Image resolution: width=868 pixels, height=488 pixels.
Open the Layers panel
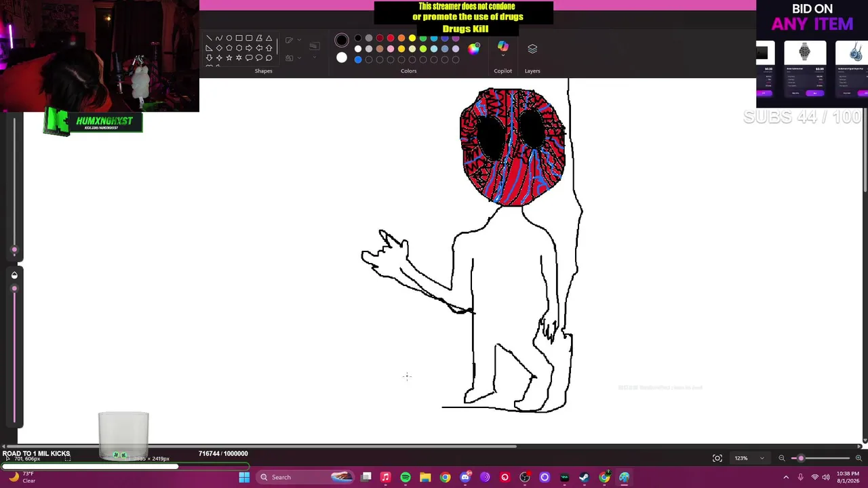pyautogui.click(x=532, y=48)
